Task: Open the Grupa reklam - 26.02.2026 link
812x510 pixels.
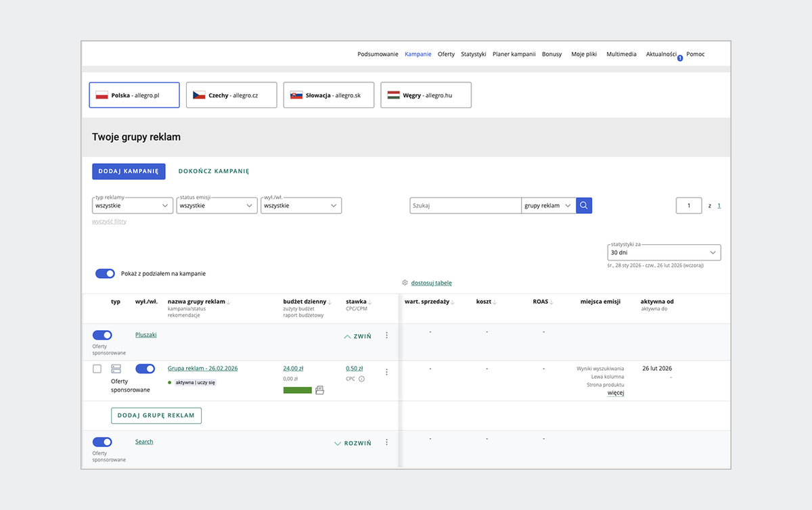Action: [202, 369]
